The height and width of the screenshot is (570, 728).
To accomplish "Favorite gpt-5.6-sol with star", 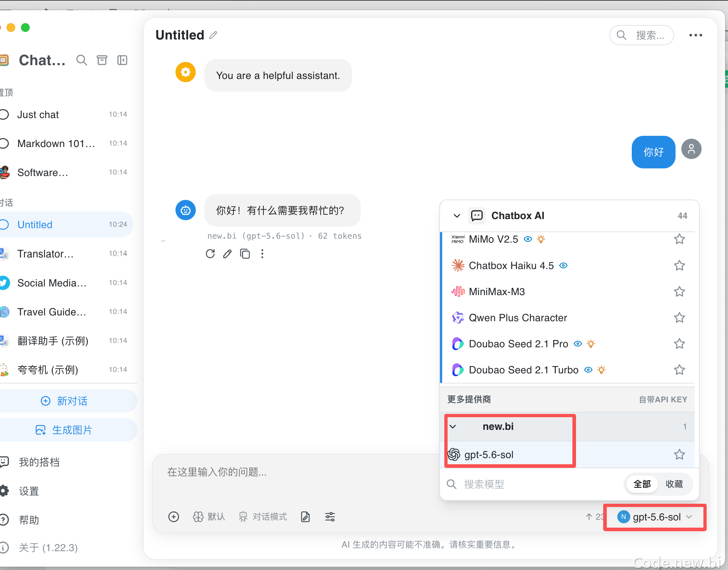I will 679,454.
